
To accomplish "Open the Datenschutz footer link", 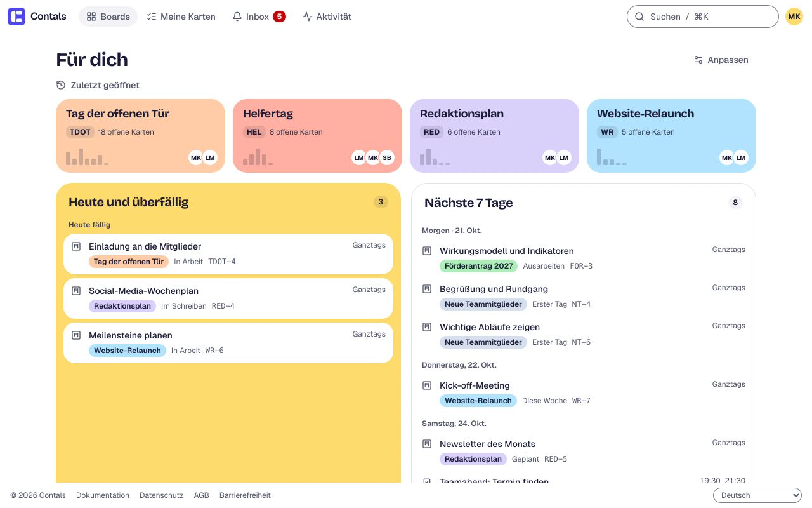I will [x=162, y=495].
